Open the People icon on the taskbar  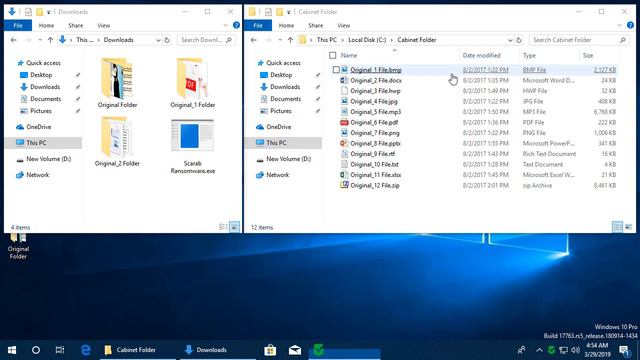[x=521, y=350]
